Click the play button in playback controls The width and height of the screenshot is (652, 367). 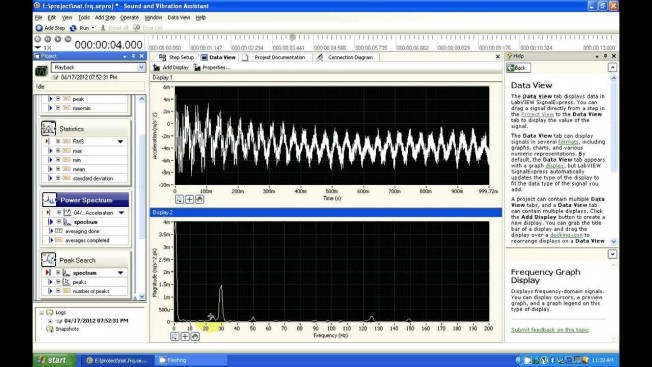[58, 39]
